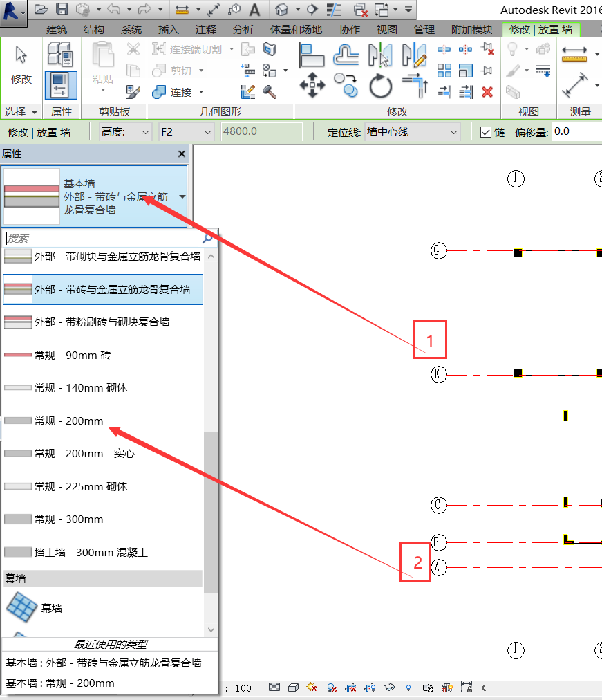Open the Type Properties icon
Screen dimensions: 602x700
coord(61,55)
